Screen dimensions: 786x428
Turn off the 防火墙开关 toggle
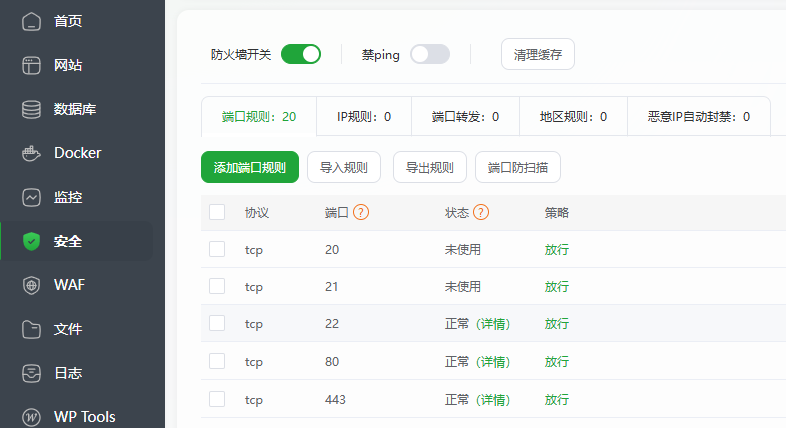point(301,54)
